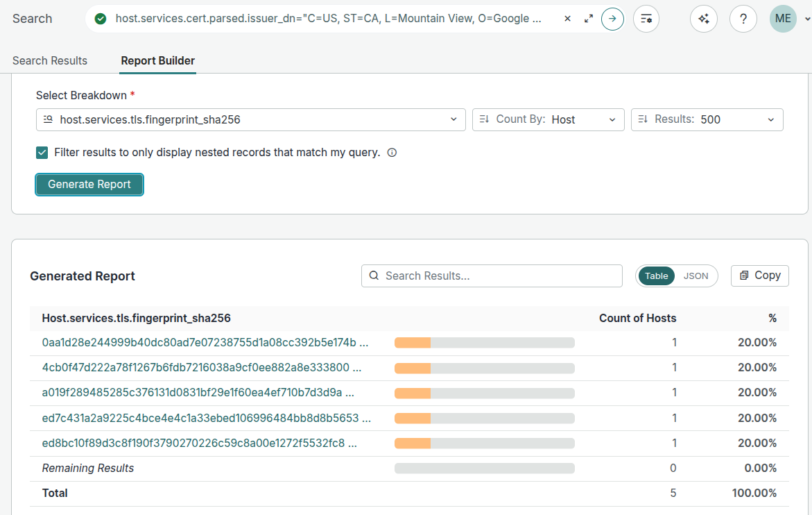Open the ME user account menu
812x515 pixels.
pyautogui.click(x=789, y=19)
